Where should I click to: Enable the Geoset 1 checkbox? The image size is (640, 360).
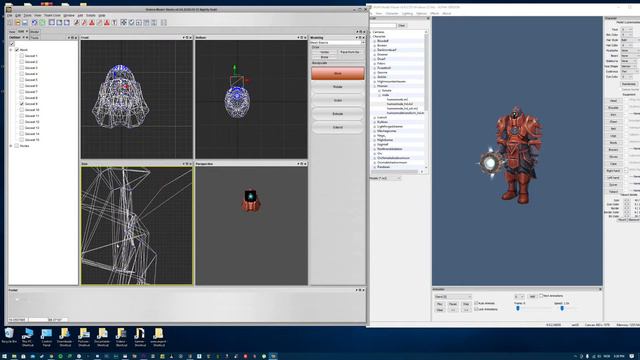(22, 56)
